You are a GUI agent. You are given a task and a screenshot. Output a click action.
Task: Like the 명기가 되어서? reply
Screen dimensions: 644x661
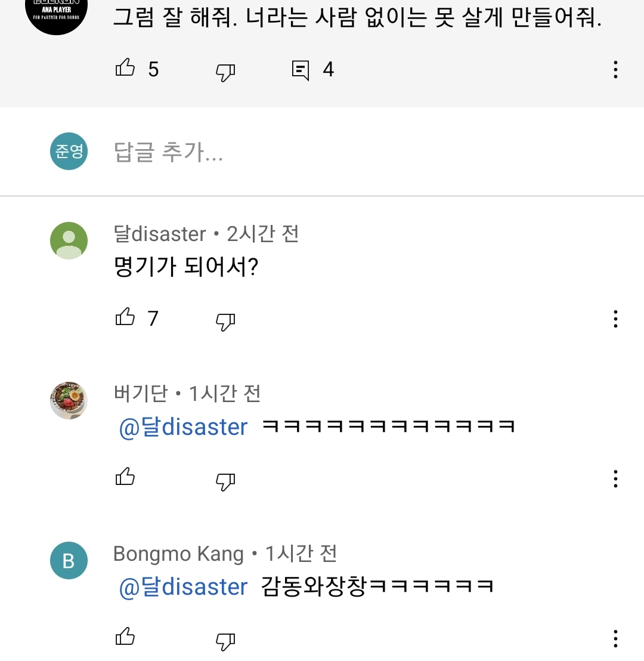(125, 318)
